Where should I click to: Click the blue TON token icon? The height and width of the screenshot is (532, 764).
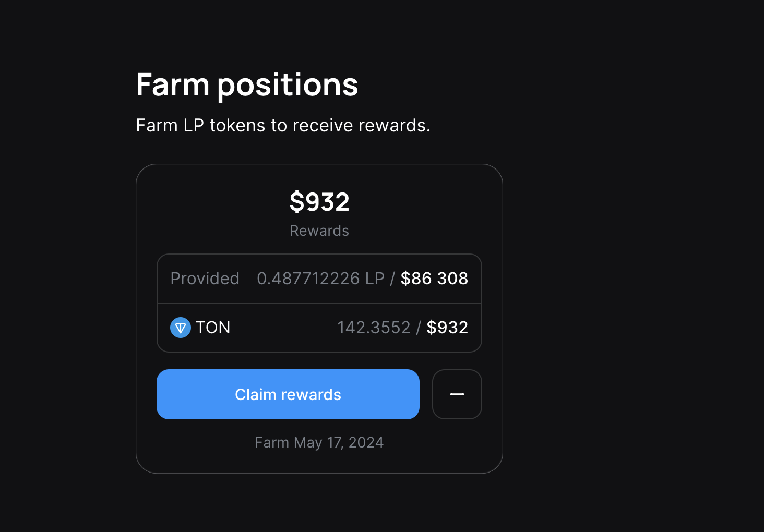pyautogui.click(x=181, y=328)
